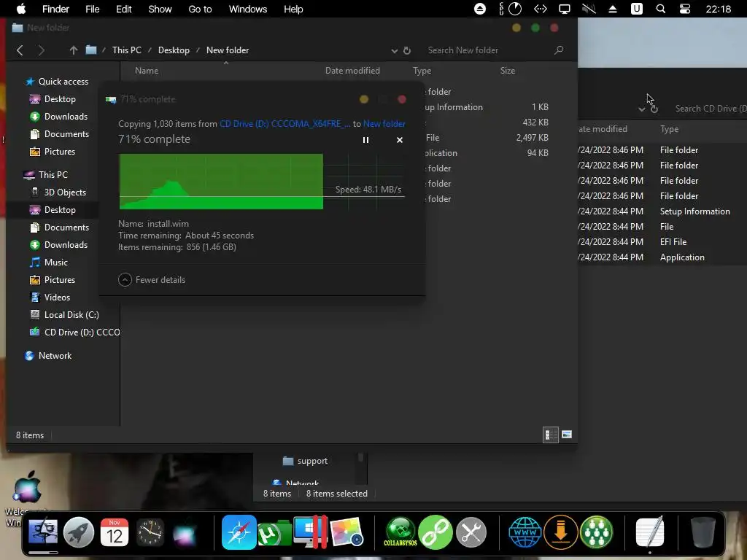Open Safari compass in the dock
This screenshot has width=747, height=560.
[x=239, y=532]
